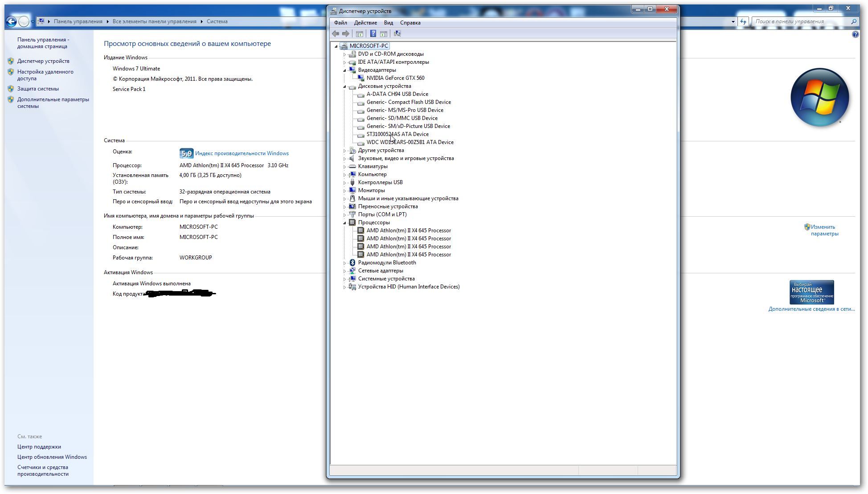Click the Control Panel search input field
868x494 pixels.
[802, 21]
